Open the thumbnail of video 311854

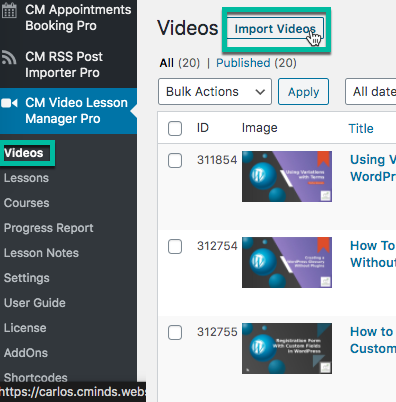tap(287, 177)
